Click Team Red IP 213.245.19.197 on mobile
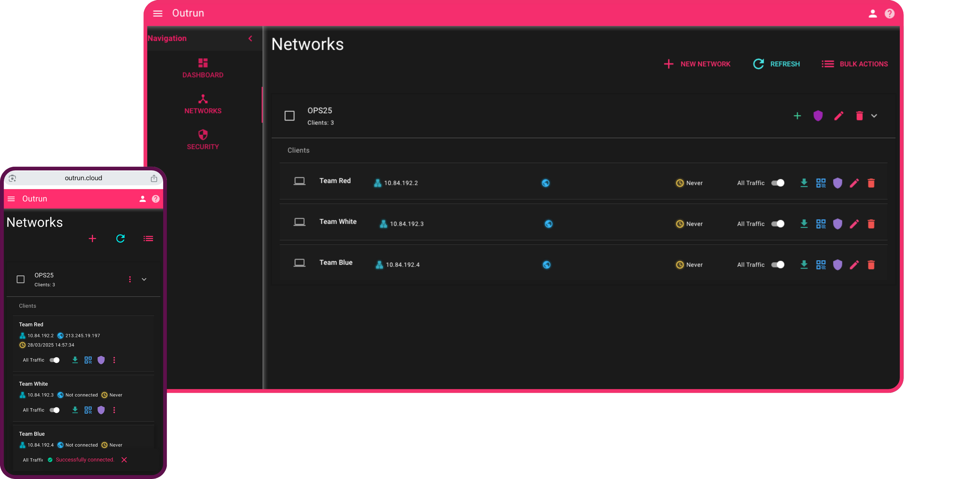This screenshot has width=980, height=479. (x=83, y=336)
